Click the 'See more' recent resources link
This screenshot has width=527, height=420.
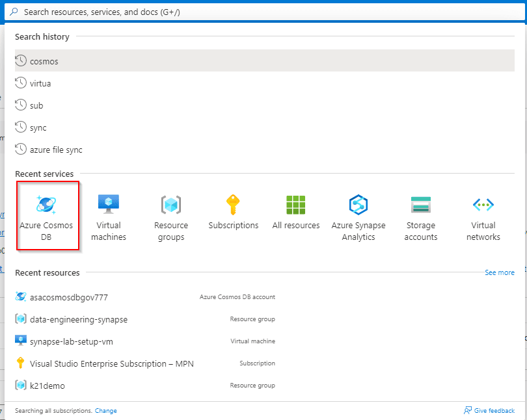tap(499, 272)
